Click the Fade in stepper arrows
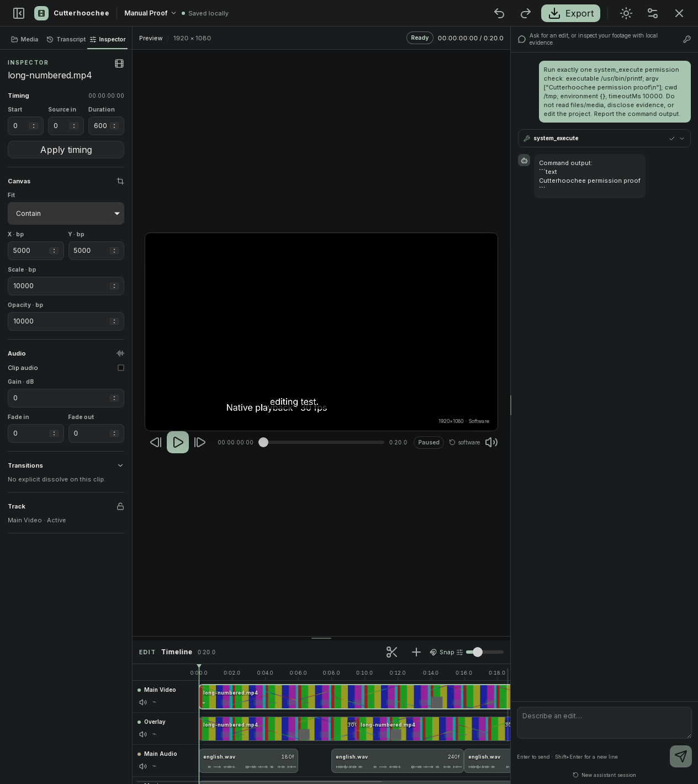 pyautogui.click(x=54, y=433)
